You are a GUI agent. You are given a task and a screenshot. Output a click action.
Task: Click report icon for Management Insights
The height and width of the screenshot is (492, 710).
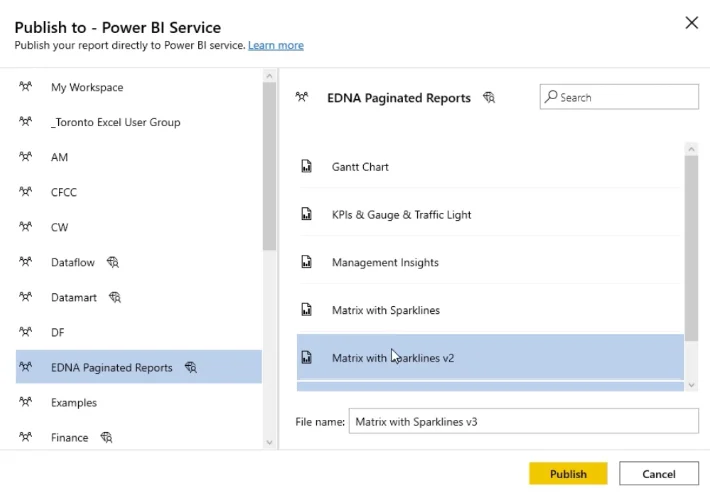[307, 262]
